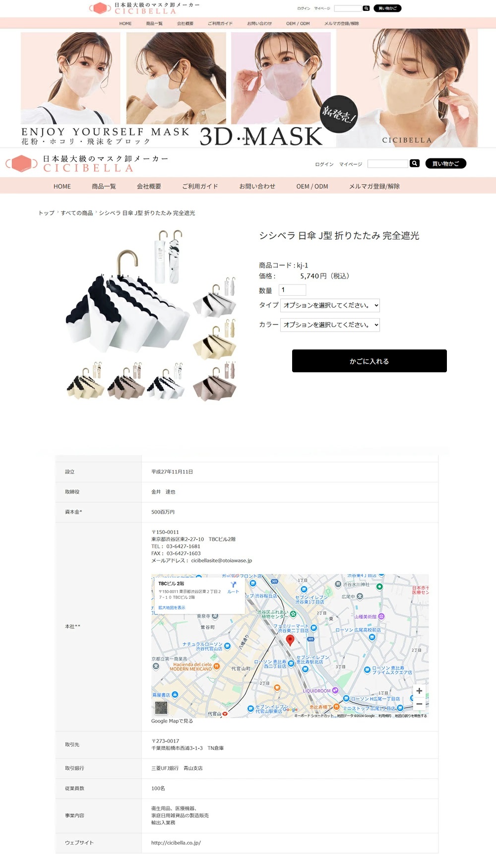Zoom out on the map with the minus button
Image resolution: width=496 pixels, height=868 pixels.
pyautogui.click(x=419, y=704)
